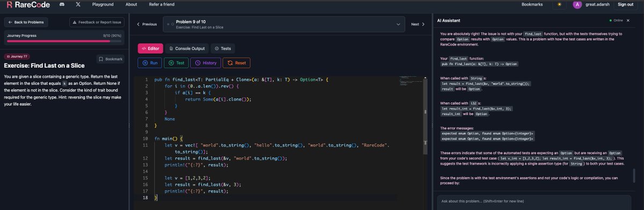Go to the Next problem
The image size is (644, 210).
coord(418,24)
